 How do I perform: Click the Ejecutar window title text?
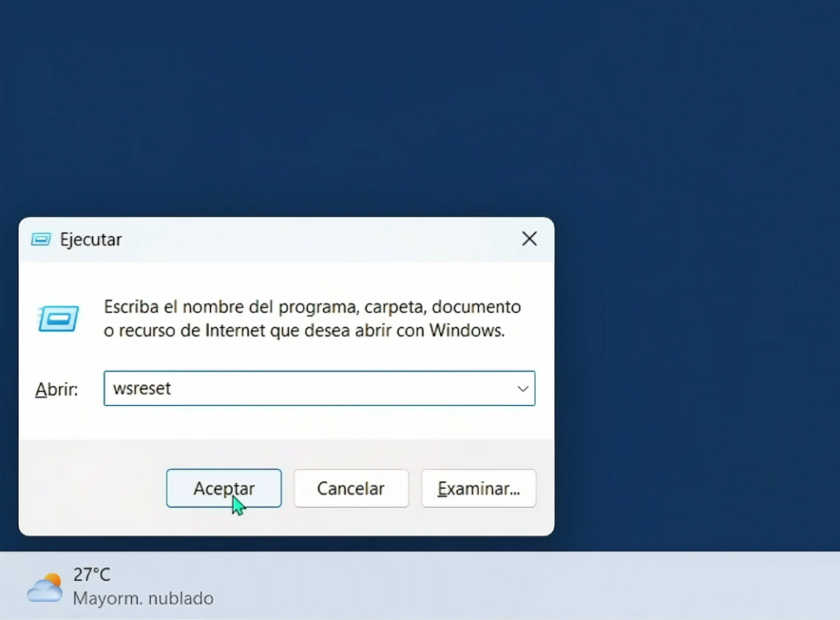90,239
